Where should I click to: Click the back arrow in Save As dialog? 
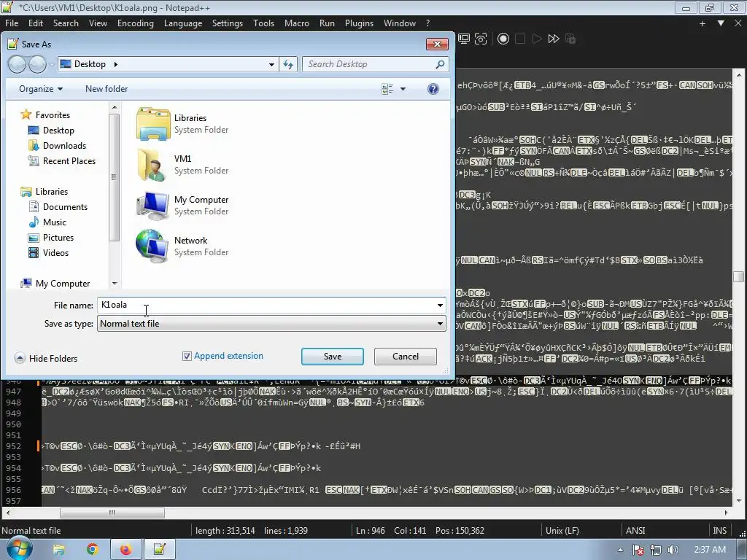(x=18, y=64)
